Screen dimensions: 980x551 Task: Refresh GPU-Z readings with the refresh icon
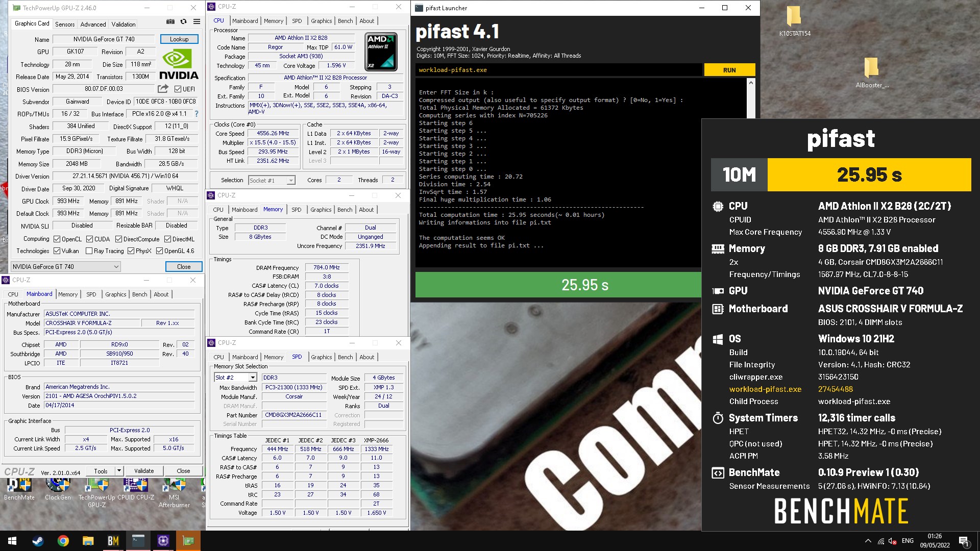[x=183, y=21]
